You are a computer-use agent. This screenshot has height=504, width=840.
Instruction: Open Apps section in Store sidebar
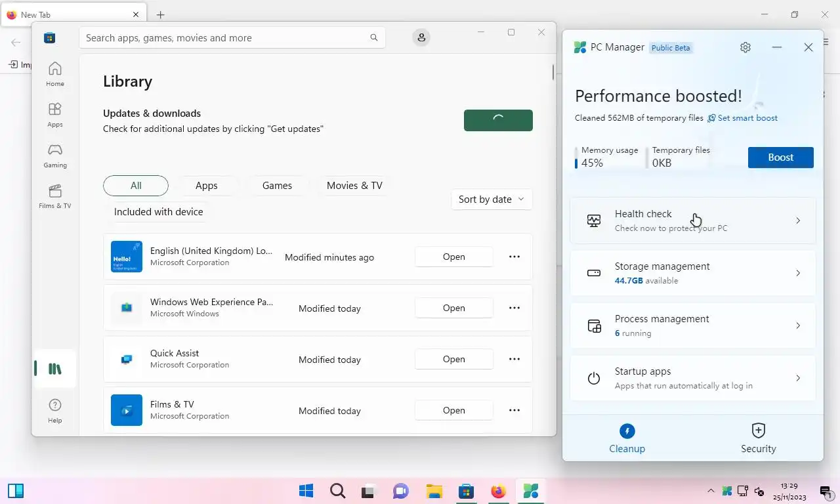coord(55,114)
